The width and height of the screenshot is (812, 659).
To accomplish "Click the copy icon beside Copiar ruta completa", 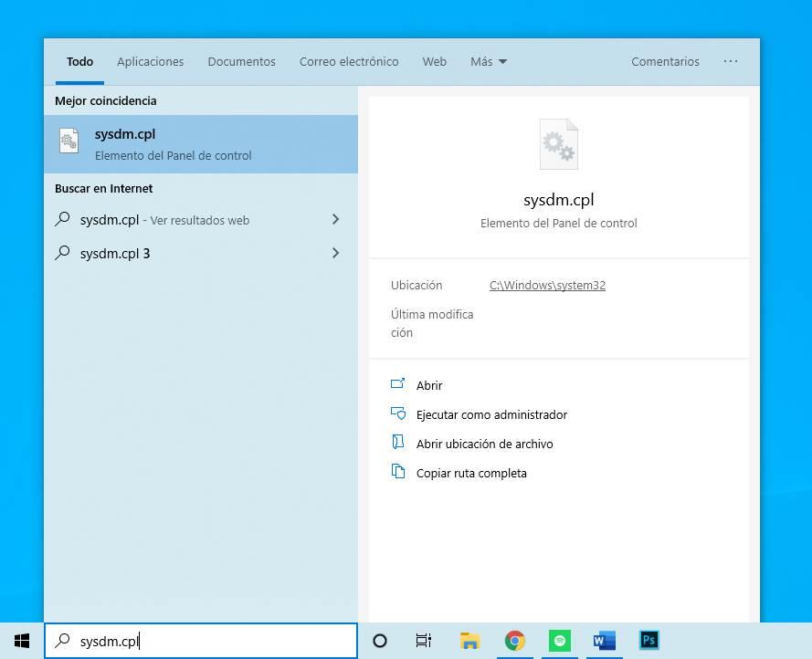I will pyautogui.click(x=397, y=471).
